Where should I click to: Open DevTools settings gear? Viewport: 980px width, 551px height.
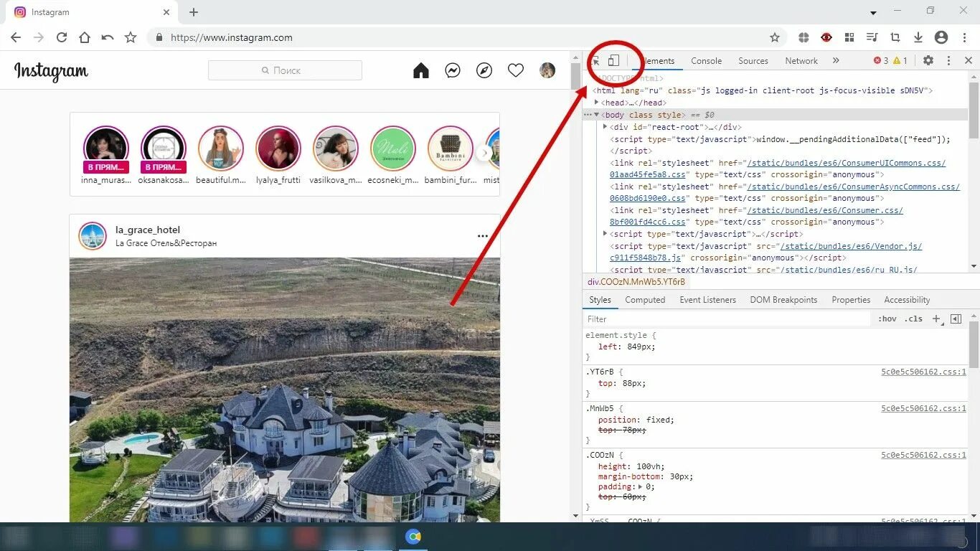click(x=928, y=61)
